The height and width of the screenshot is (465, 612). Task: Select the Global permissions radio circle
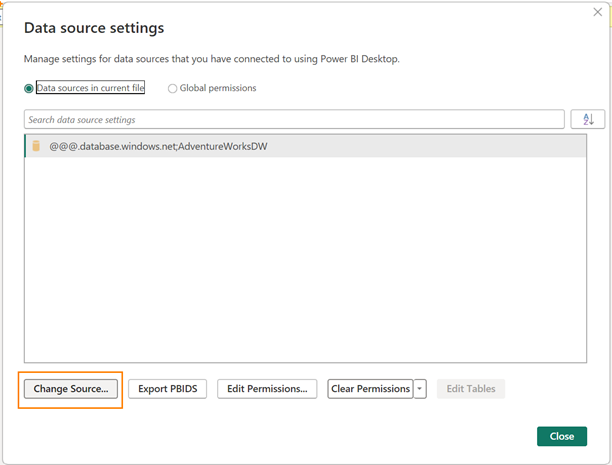tap(173, 88)
